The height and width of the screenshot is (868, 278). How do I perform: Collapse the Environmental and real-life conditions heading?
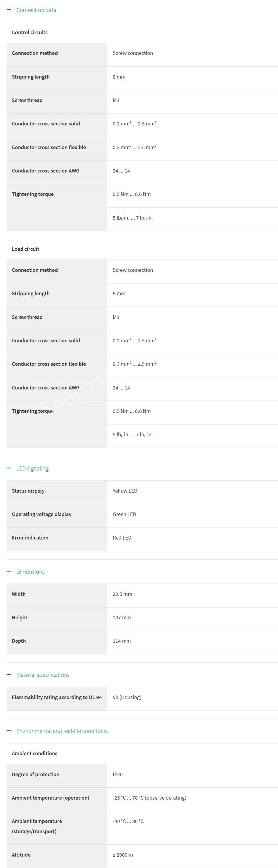click(62, 731)
